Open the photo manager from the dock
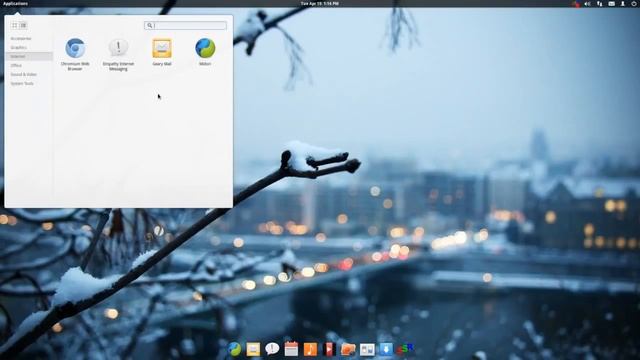 coord(348,349)
